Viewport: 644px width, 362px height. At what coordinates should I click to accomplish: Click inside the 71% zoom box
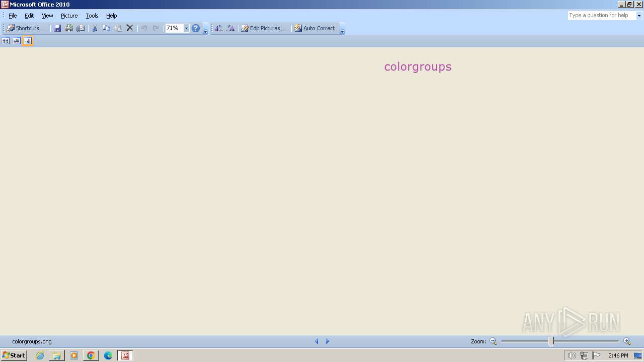(x=174, y=28)
